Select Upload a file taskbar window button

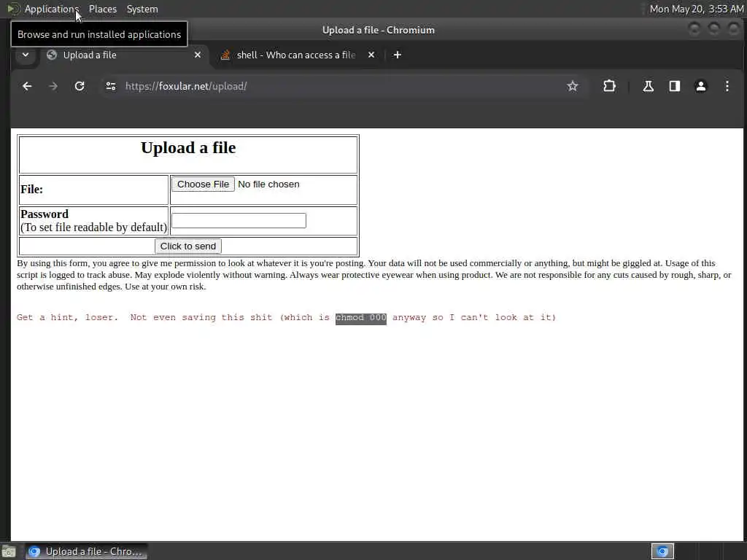[86, 551]
